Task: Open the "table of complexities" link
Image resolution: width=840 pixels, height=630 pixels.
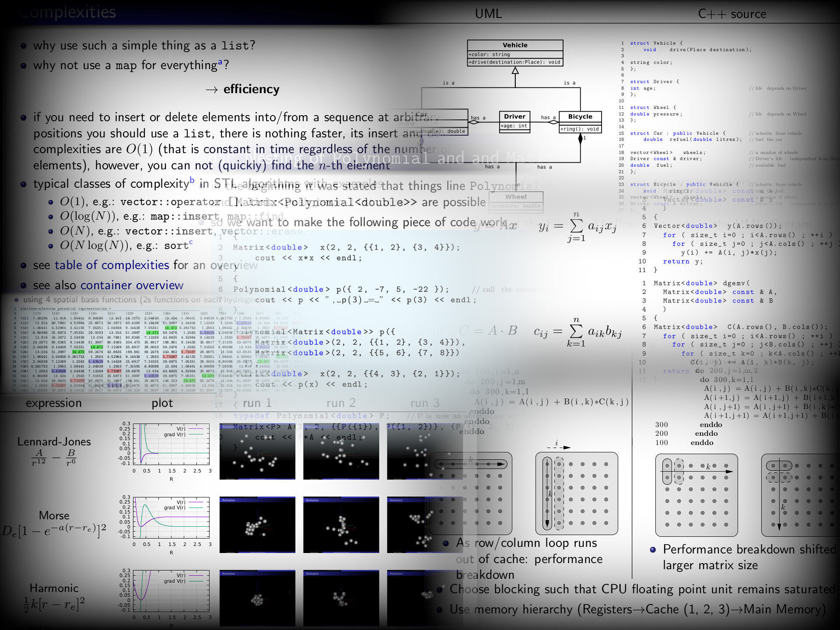Action: coord(112,265)
